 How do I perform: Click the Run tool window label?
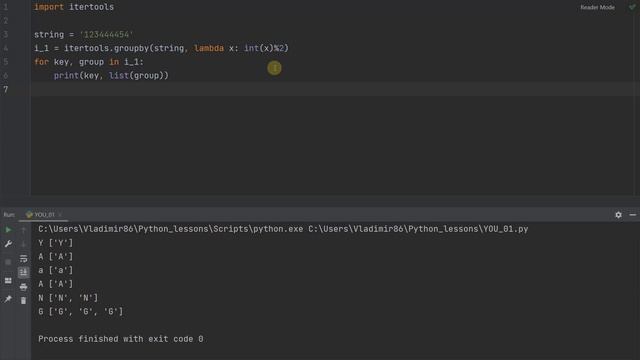click(9, 215)
